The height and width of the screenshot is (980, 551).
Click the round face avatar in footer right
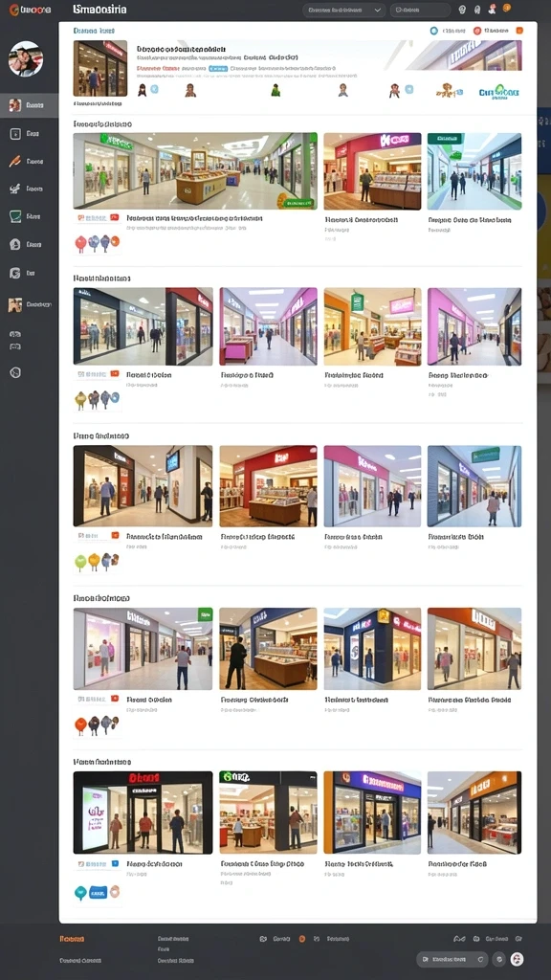pyautogui.click(x=517, y=959)
